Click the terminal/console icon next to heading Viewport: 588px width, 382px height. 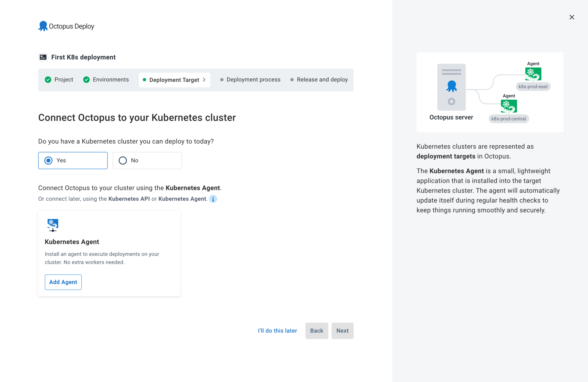(43, 57)
